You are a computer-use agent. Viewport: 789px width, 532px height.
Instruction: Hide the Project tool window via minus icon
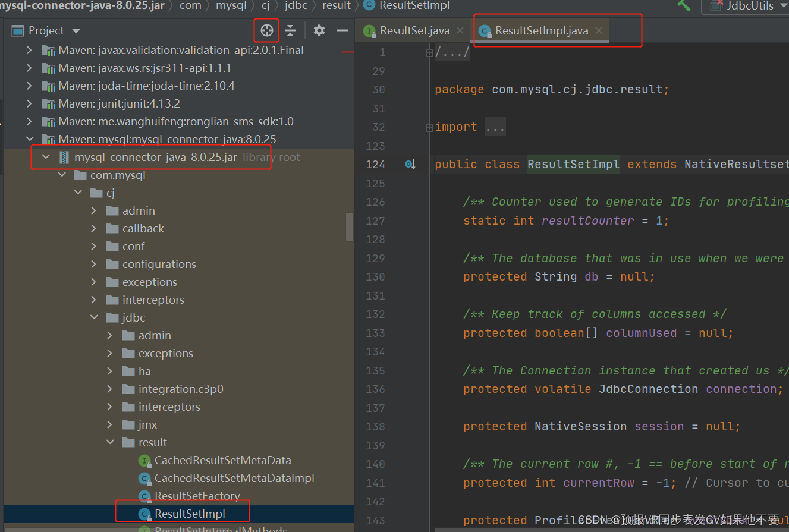pos(344,30)
